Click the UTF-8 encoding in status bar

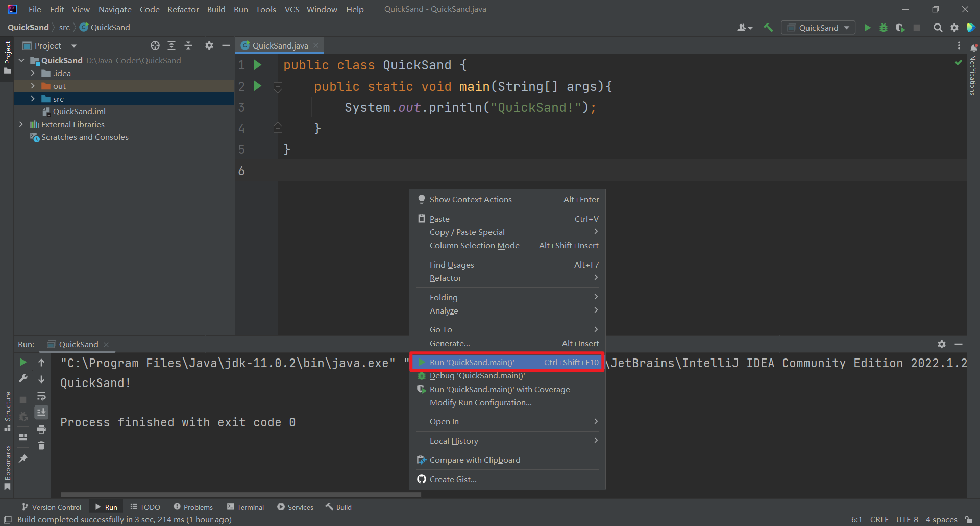point(907,519)
